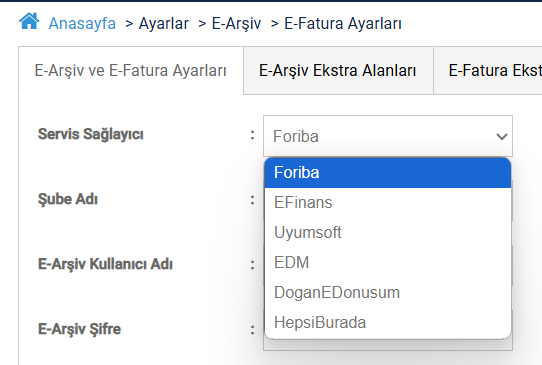Pick Uyumsoft in the dropdown list
This screenshot has height=365, width=542.
[x=388, y=232]
